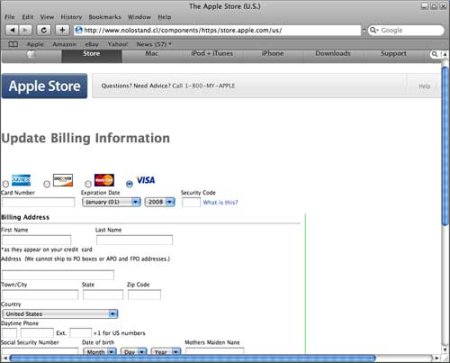Click the Zip Code input field
The width and height of the screenshot is (450, 363).
point(144,295)
